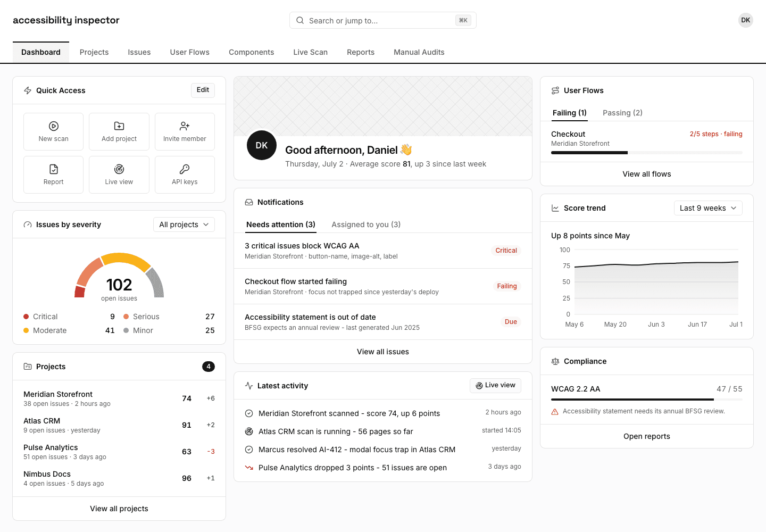Viewport: 766px width, 532px height.
Task: Click the Projects panel folder icon
Action: coord(28,367)
